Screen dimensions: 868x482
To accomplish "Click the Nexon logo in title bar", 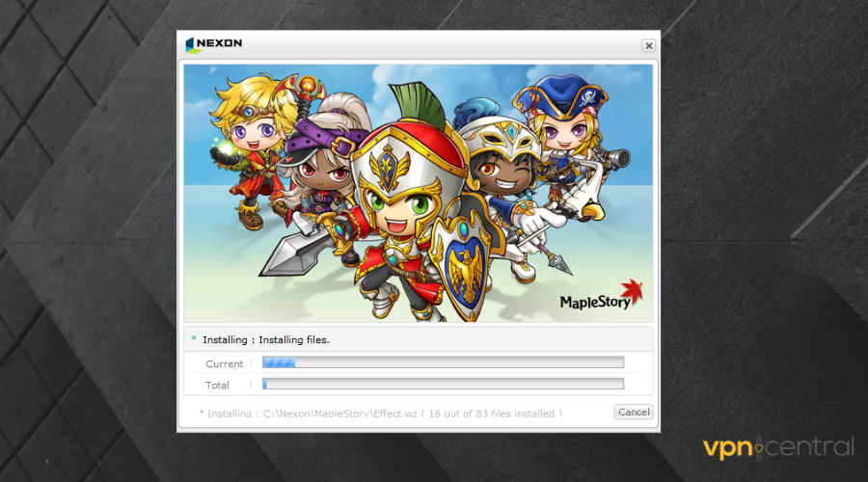I will (214, 44).
